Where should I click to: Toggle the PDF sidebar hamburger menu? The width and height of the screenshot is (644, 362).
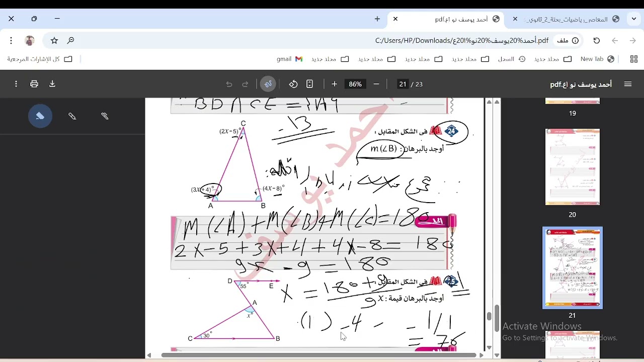click(628, 84)
